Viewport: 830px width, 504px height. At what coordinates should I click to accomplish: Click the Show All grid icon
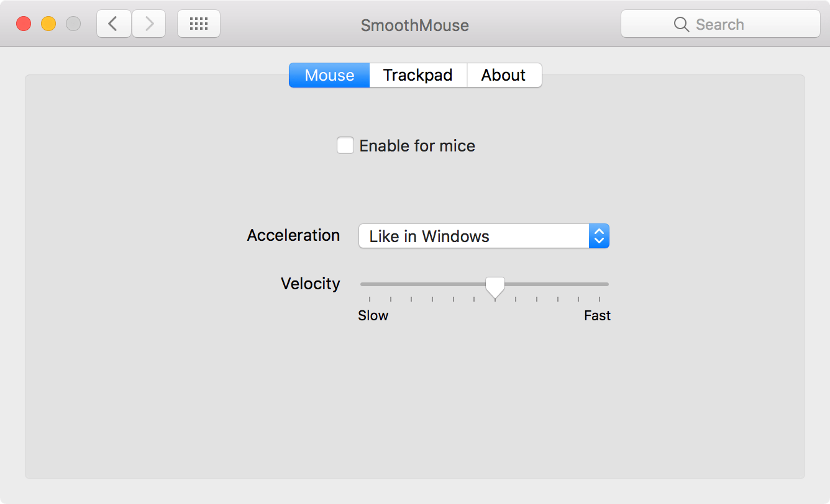coord(198,23)
